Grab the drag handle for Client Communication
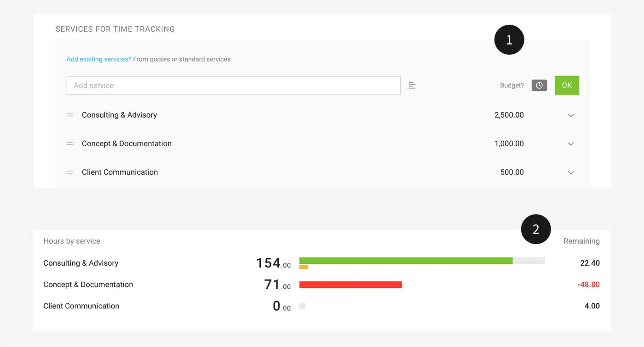The image size is (644, 347). (x=70, y=172)
